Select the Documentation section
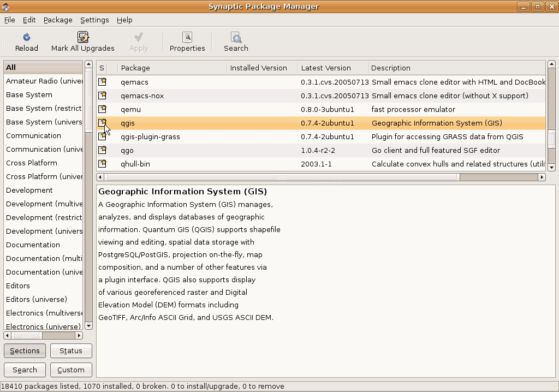The width and height of the screenshot is (559, 392). pyautogui.click(x=43, y=245)
